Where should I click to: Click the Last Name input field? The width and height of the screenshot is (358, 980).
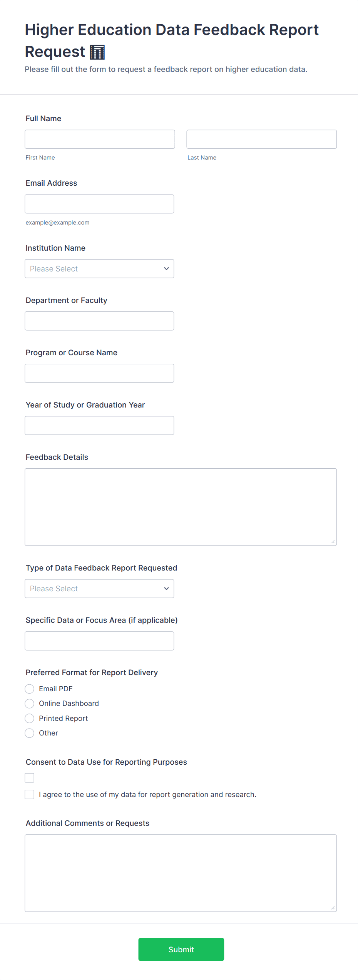click(x=261, y=139)
